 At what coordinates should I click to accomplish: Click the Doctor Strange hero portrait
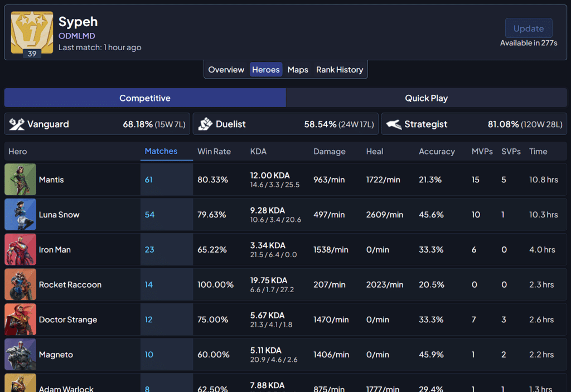21,319
